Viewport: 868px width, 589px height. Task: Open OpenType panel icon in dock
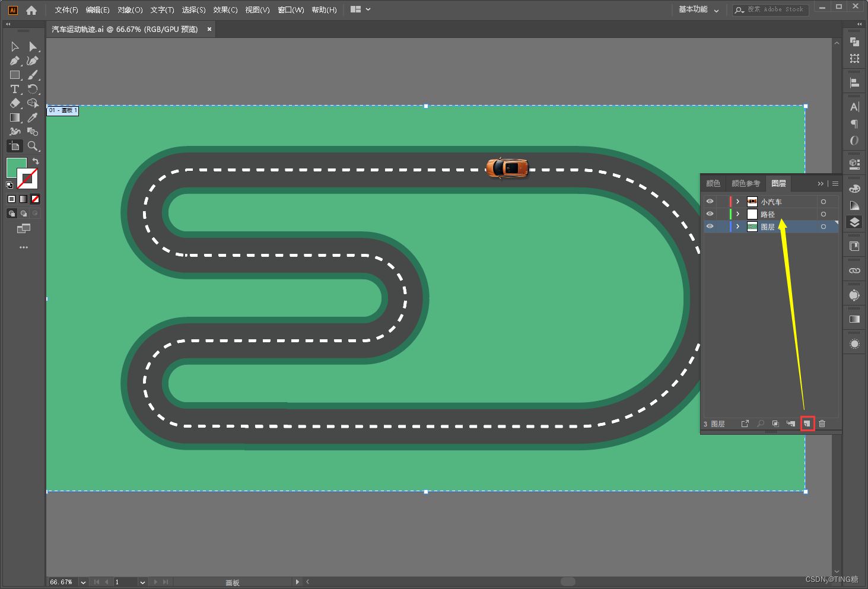[854, 141]
